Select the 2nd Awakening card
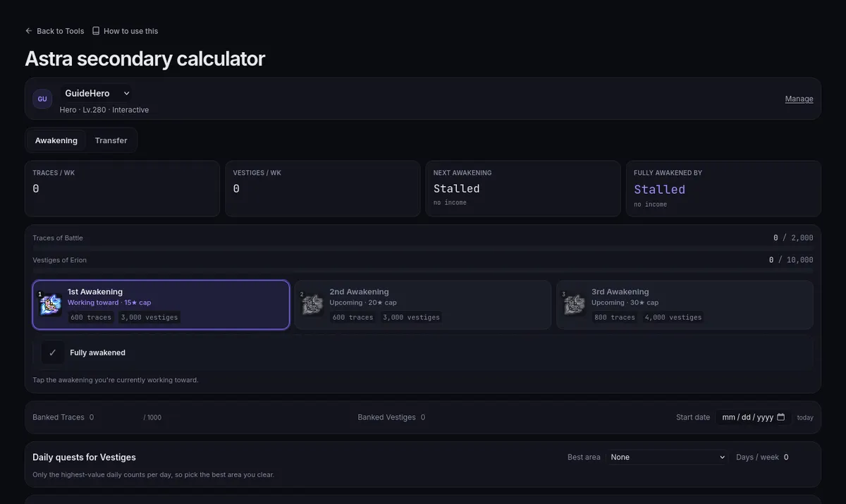This screenshot has height=504, width=846. pos(423,305)
